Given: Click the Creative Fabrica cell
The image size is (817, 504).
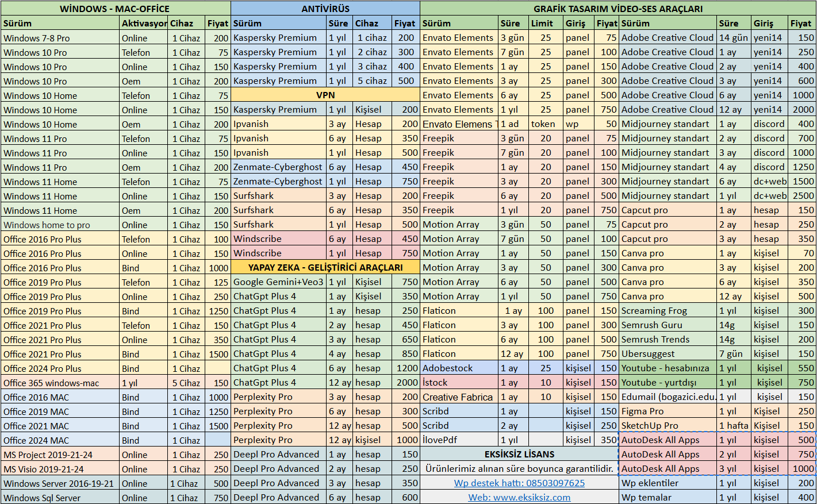Looking at the screenshot, I should pyautogui.click(x=460, y=397).
